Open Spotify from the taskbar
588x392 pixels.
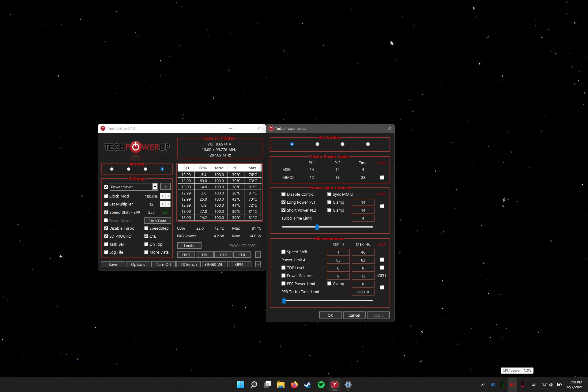pyautogui.click(x=321, y=385)
